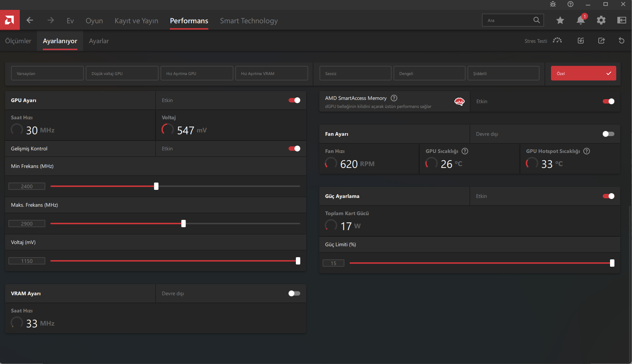Viewport: 632px width, 364px height.
Task: Open the bug report icon
Action: click(x=553, y=4)
